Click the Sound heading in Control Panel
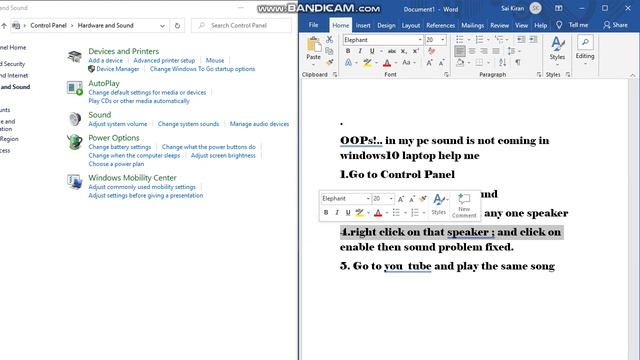The image size is (640, 360). point(100,115)
